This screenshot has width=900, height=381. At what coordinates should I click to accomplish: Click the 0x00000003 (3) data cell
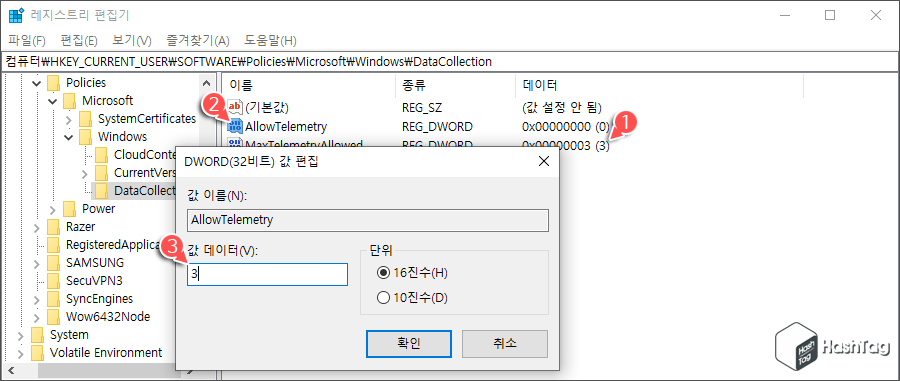565,145
